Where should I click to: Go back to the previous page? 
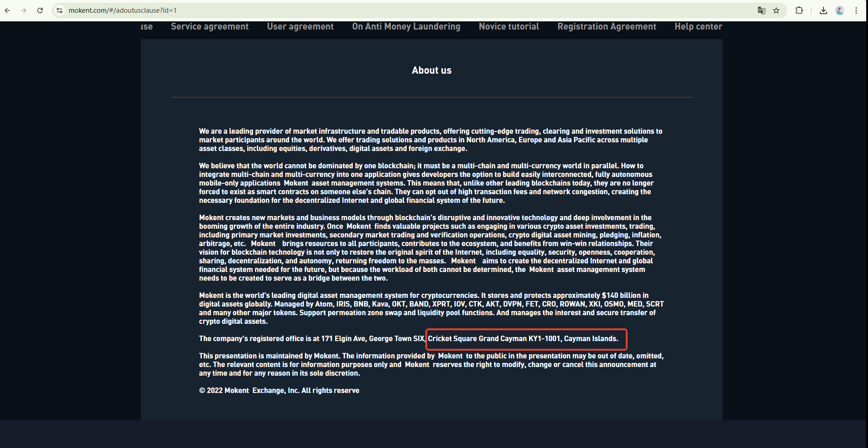tap(8, 10)
